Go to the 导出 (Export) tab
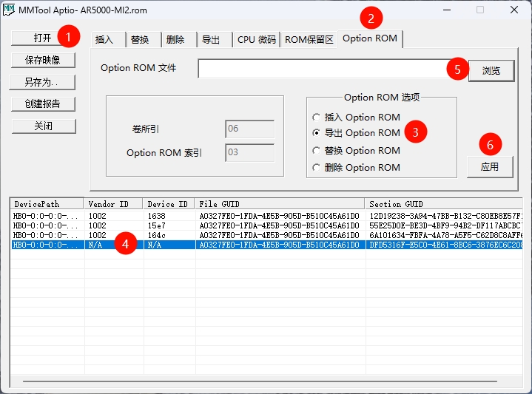 [x=211, y=40]
